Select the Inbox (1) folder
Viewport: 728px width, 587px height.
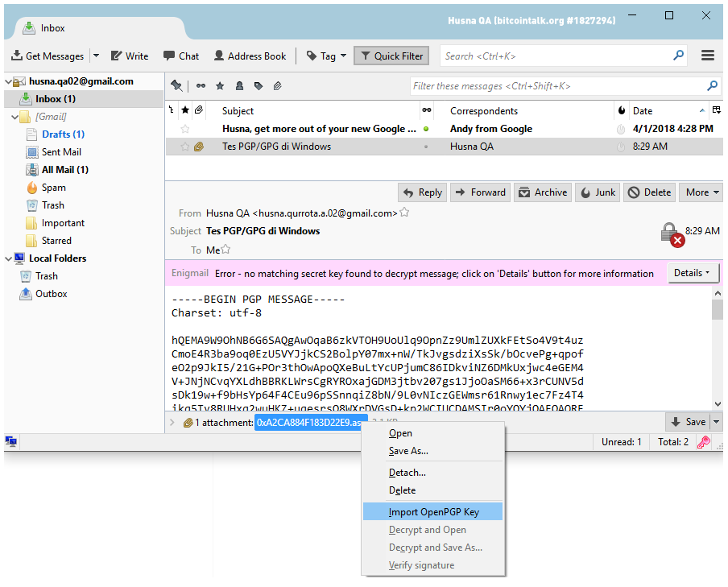(x=84, y=98)
